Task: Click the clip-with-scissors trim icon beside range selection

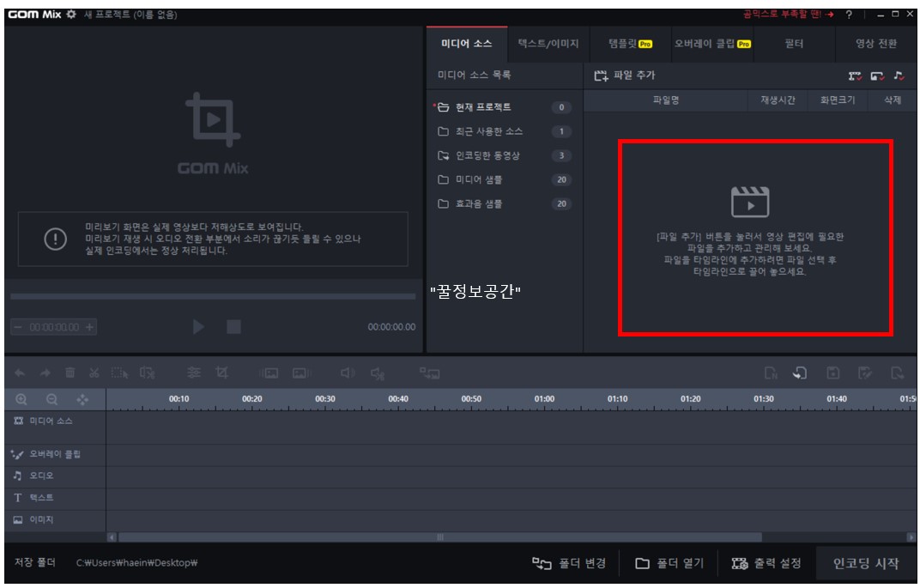Action: click(x=147, y=373)
